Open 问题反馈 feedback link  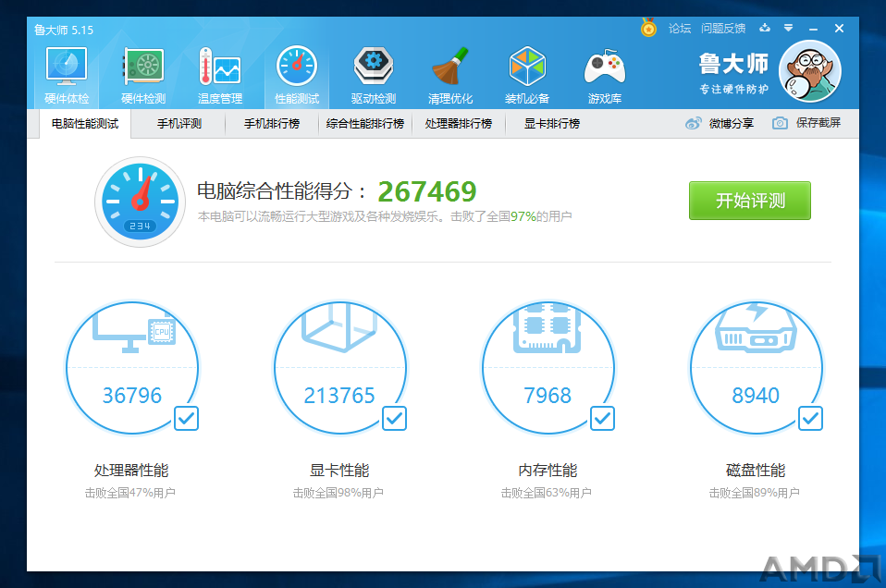[723, 29]
